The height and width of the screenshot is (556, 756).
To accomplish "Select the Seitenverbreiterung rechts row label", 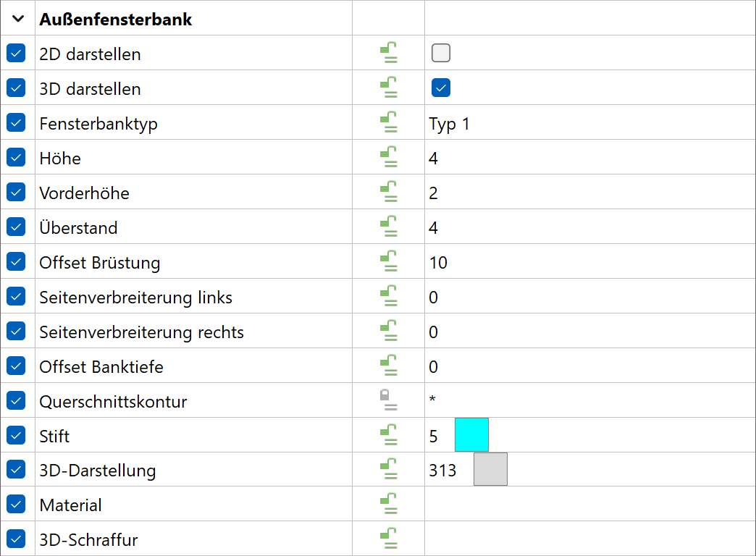I will point(141,332).
